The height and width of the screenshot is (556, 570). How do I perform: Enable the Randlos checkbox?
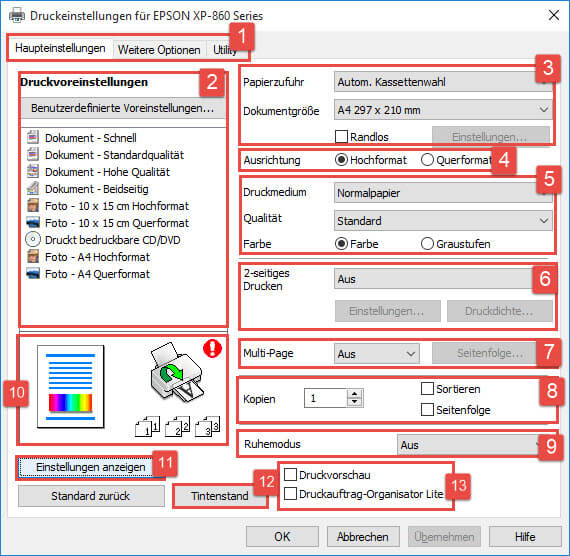341,137
